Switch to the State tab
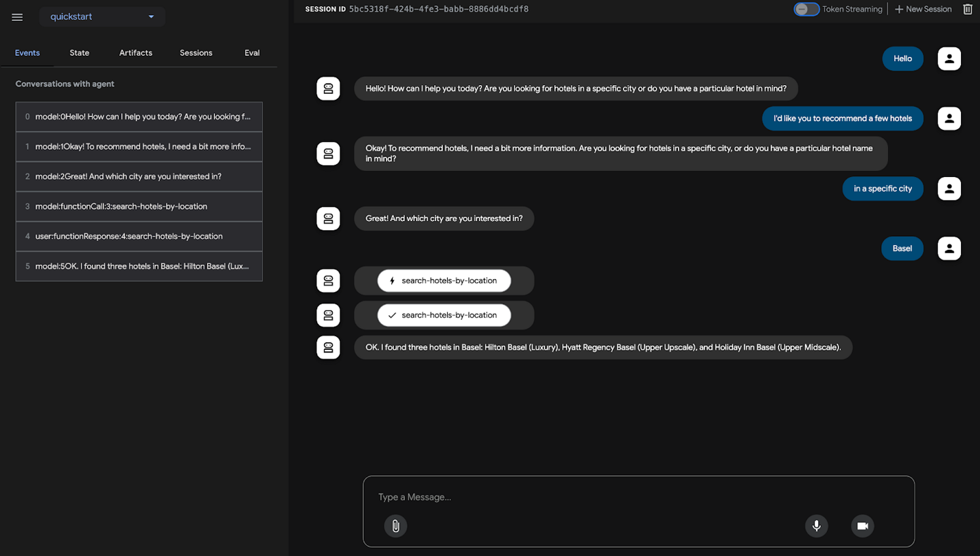This screenshot has width=980, height=556. (79, 52)
